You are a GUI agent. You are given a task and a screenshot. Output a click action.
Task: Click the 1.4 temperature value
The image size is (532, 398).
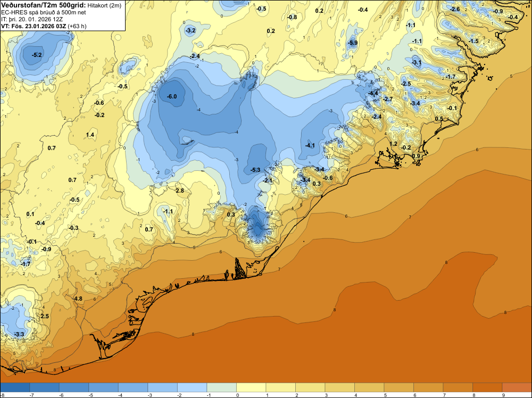tap(90, 135)
